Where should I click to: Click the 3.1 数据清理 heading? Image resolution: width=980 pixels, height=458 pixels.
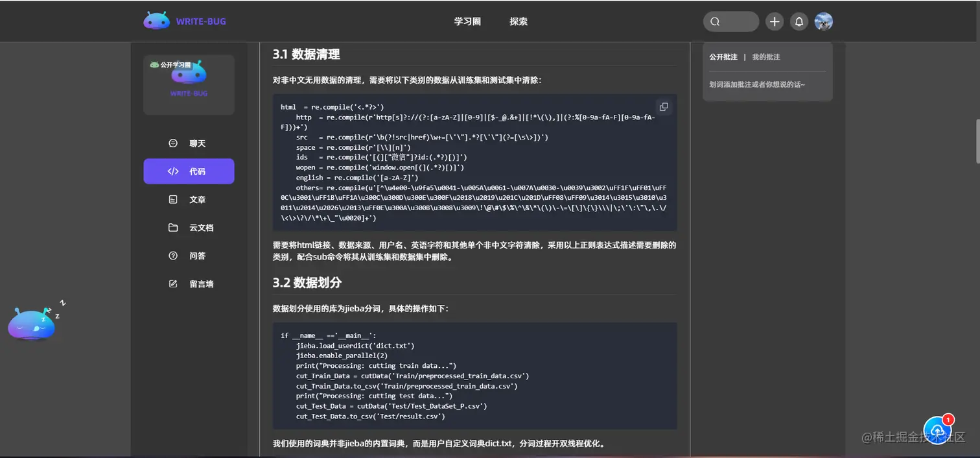(x=307, y=54)
